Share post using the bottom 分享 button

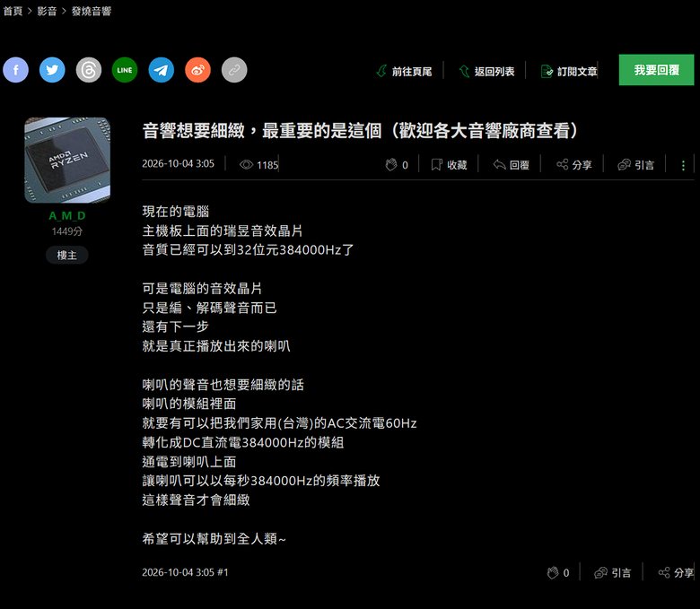[676, 573]
